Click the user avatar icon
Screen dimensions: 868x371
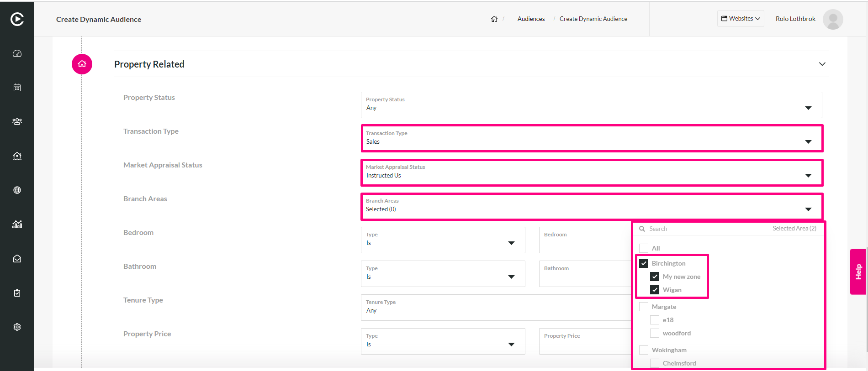[x=833, y=19]
